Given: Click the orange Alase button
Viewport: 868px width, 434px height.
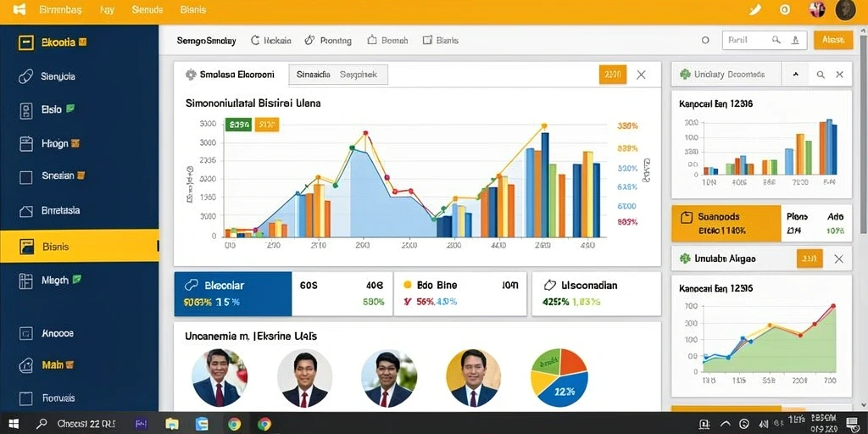Looking at the screenshot, I should (x=833, y=40).
